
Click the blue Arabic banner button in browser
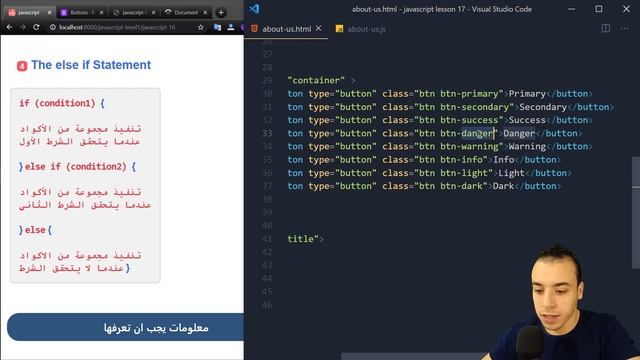pyautogui.click(x=125, y=327)
